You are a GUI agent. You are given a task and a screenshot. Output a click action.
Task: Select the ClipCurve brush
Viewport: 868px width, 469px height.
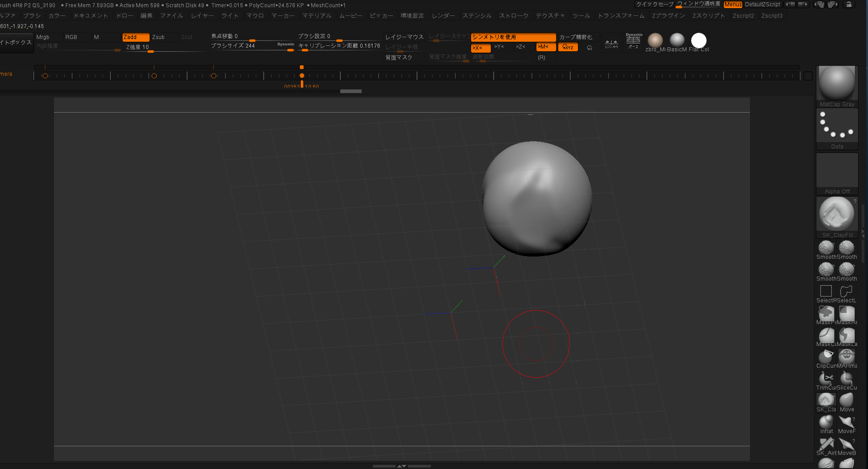click(x=826, y=359)
